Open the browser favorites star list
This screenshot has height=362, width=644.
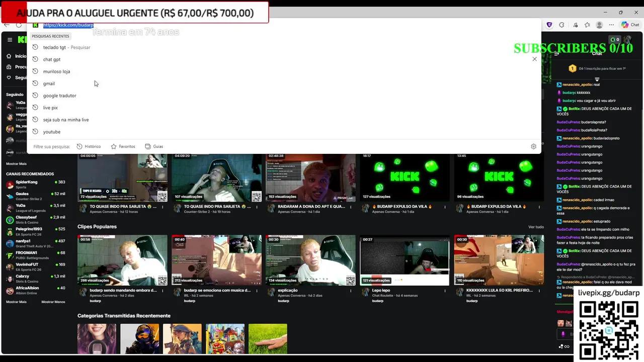(x=587, y=25)
